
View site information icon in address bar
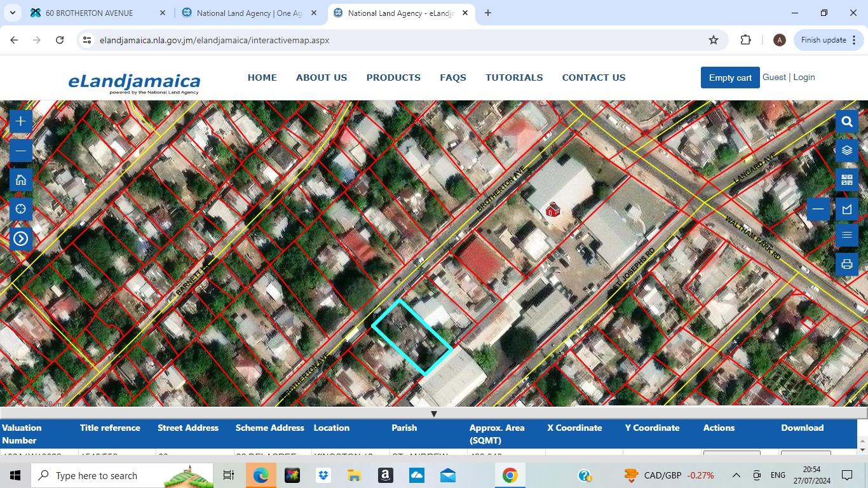pyautogui.click(x=87, y=40)
